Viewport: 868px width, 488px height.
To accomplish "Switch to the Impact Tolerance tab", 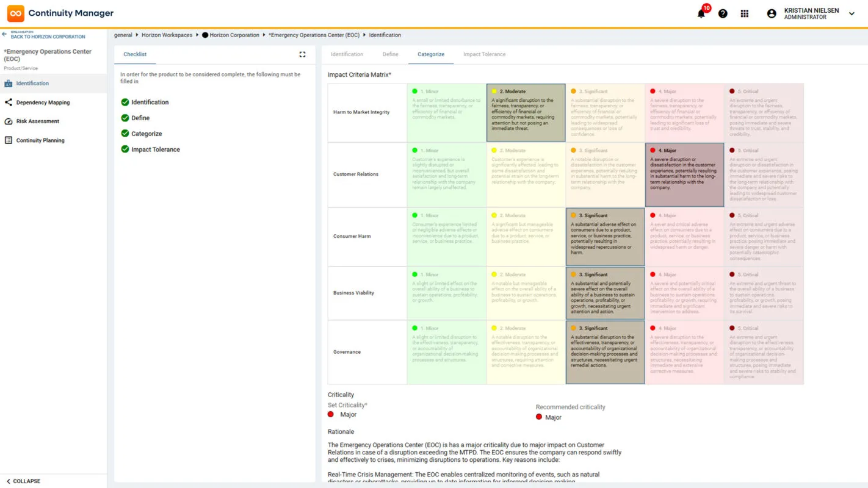I will click(485, 54).
